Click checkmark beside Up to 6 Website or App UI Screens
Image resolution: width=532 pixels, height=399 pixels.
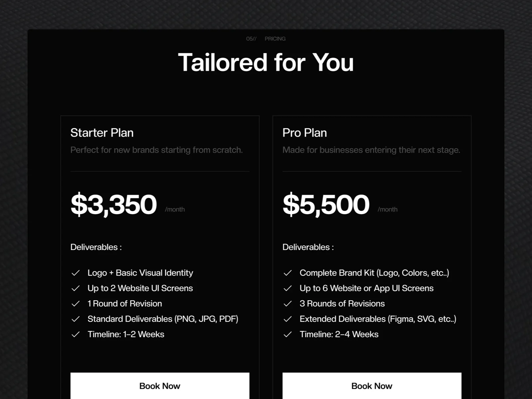pyautogui.click(x=288, y=288)
